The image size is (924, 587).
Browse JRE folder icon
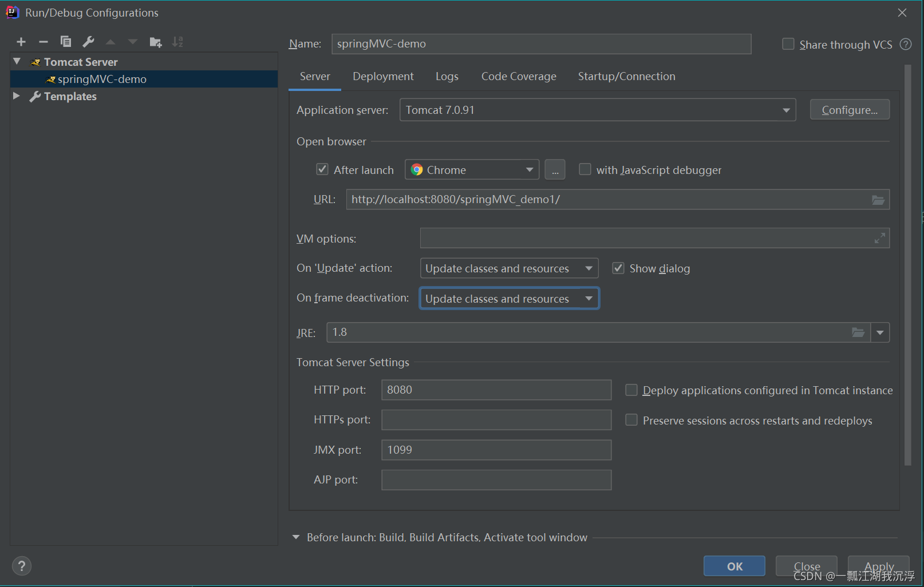click(x=858, y=332)
